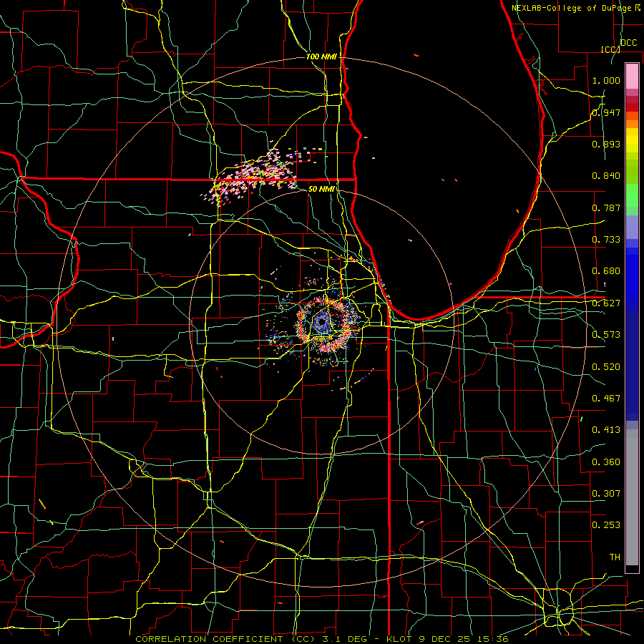644x644 pixels.
Task: Click the 1.000 value on the scale
Action: pos(606,80)
